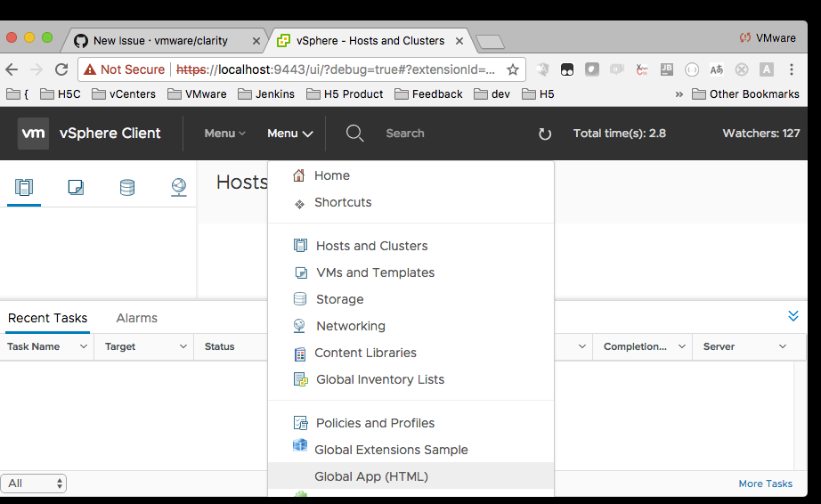Viewport: 821px width, 504px height.
Task: Open a new browser tab
Action: (x=490, y=42)
